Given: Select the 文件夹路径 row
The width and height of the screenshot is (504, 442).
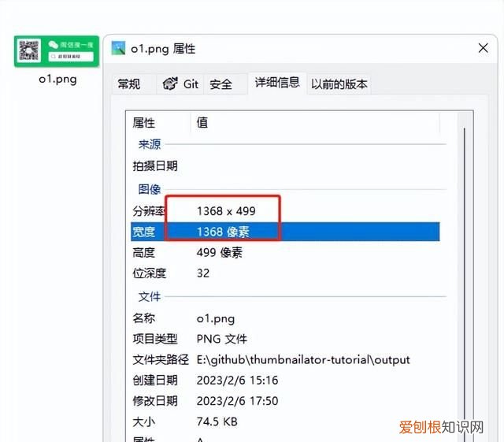Looking at the screenshot, I should pyautogui.click(x=285, y=359).
